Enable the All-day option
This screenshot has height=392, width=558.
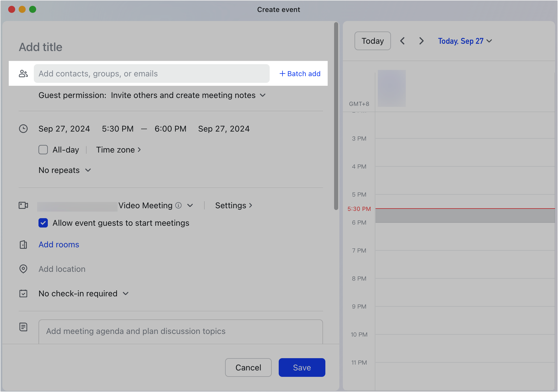(x=43, y=150)
